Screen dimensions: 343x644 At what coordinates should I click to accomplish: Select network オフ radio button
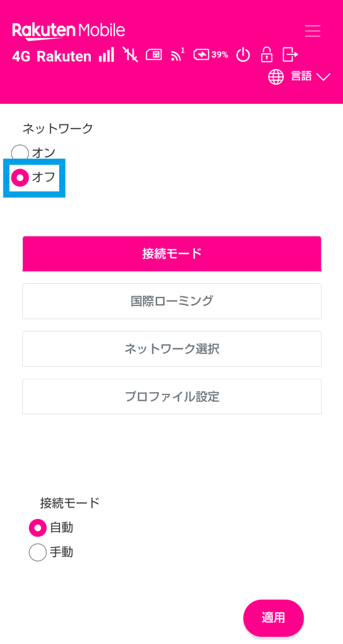[x=21, y=178]
